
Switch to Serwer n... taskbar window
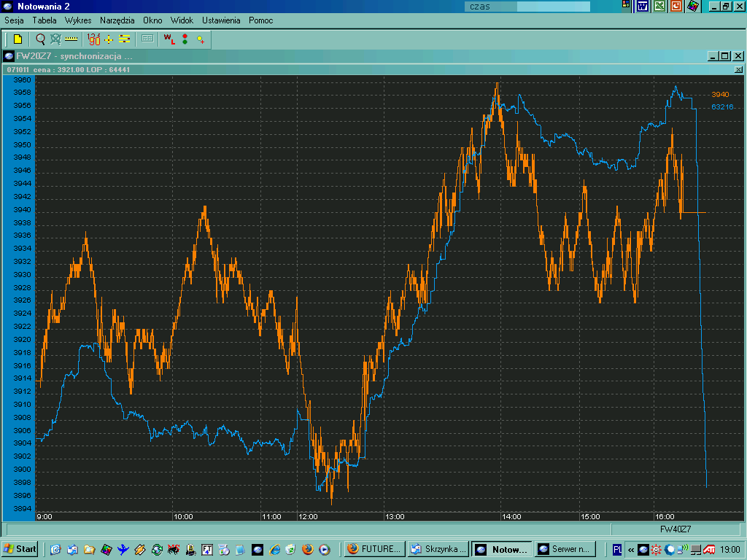[565, 549]
